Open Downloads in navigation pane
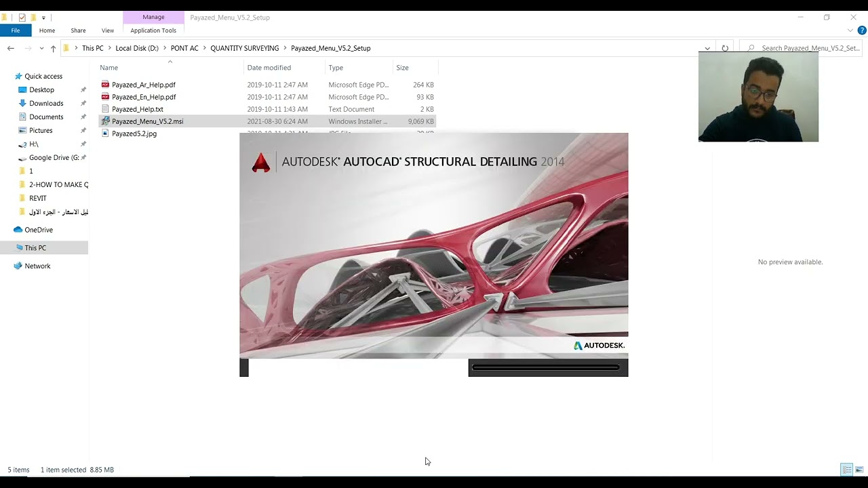This screenshot has width=868, height=488. click(x=46, y=104)
